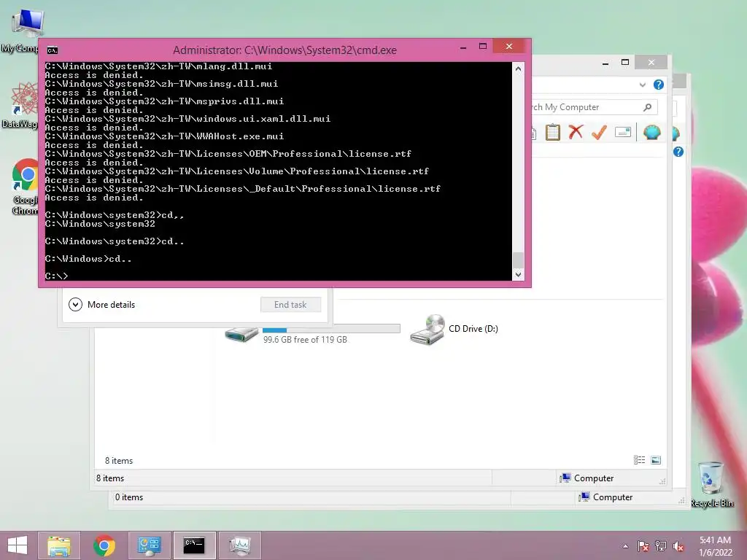Click Computer label in rear Explorer status bar
The image size is (747, 560).
tap(613, 497)
